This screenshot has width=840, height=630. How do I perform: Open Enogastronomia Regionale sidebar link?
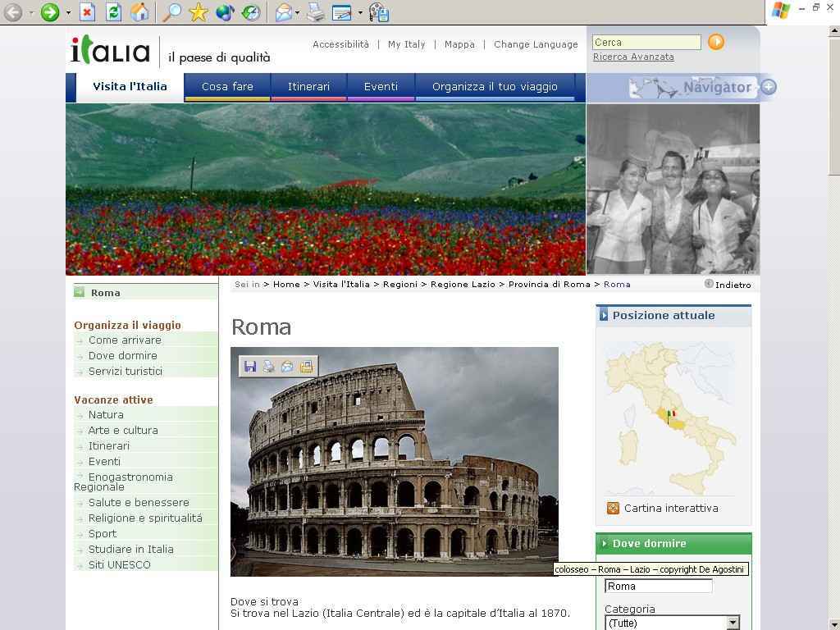(123, 482)
